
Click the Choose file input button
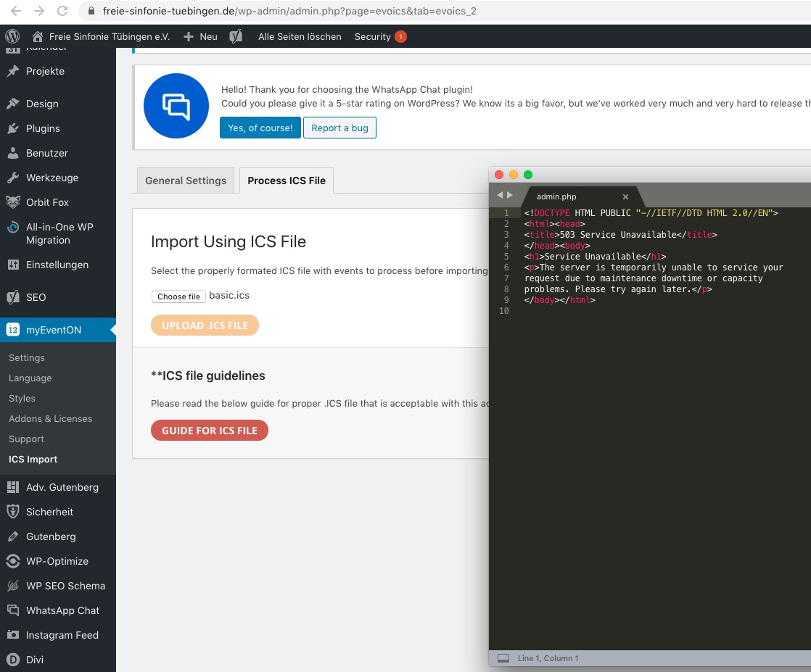click(x=178, y=296)
